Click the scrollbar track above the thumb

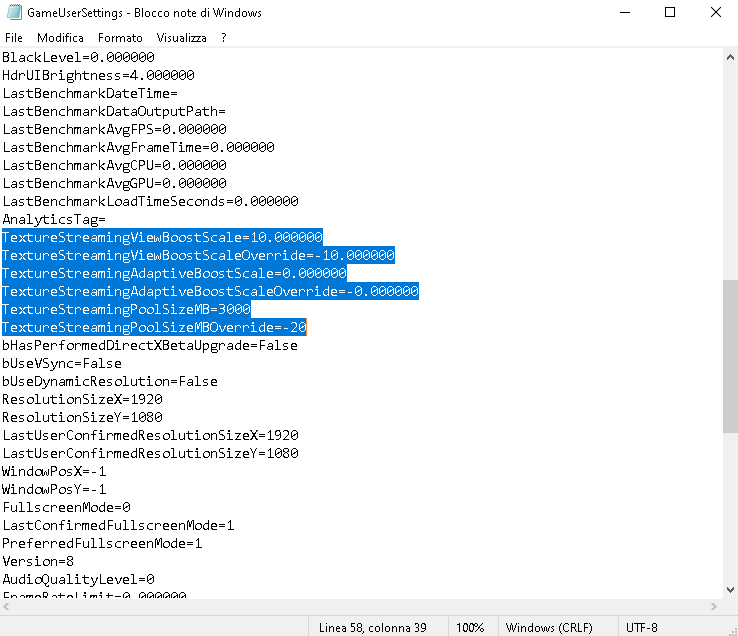coord(729,170)
